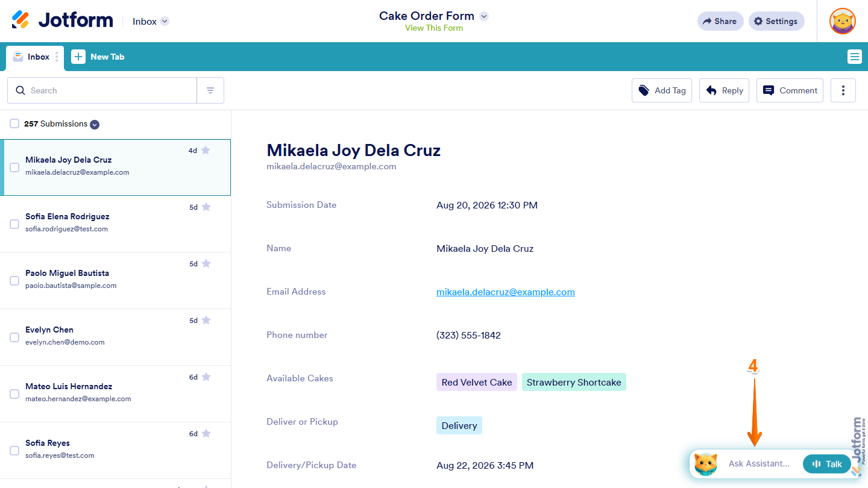Viewport: 868px width, 488px height.
Task: Open the hamburger menu on the tab bar
Action: point(854,57)
